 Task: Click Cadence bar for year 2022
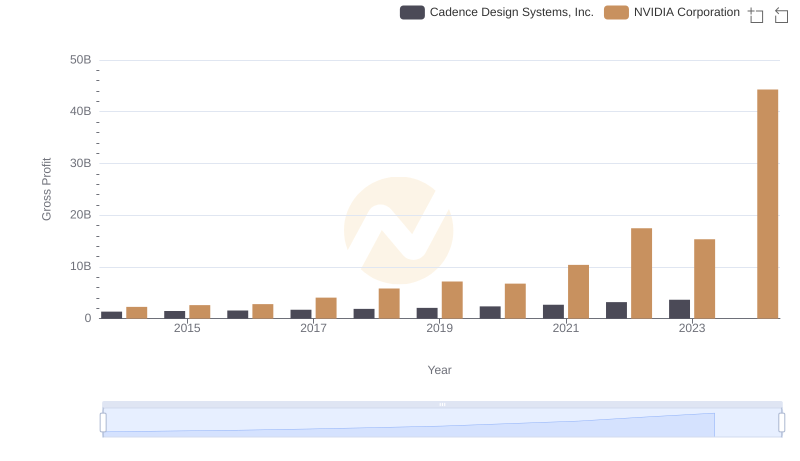[616, 310]
